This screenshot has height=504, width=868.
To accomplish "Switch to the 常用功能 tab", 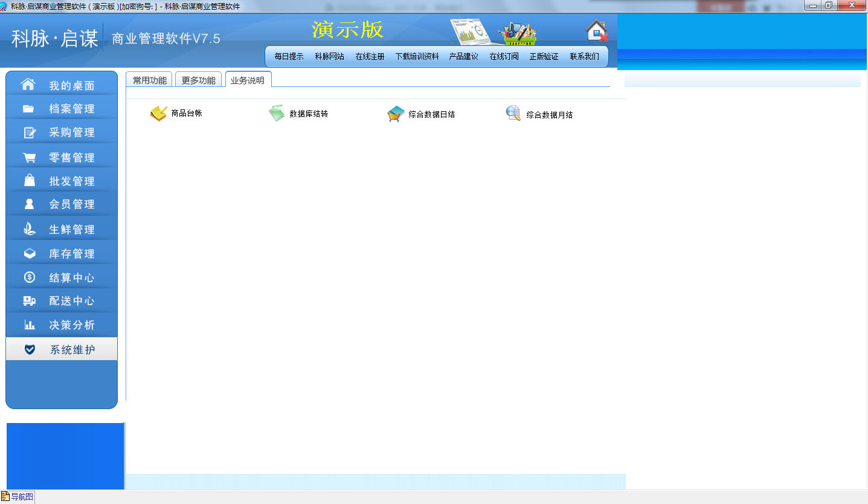I will (149, 80).
